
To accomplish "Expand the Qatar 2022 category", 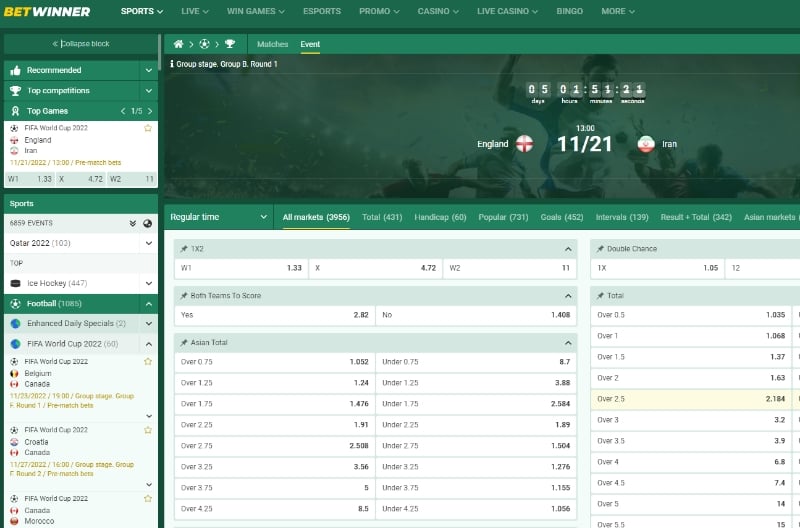I will point(148,243).
